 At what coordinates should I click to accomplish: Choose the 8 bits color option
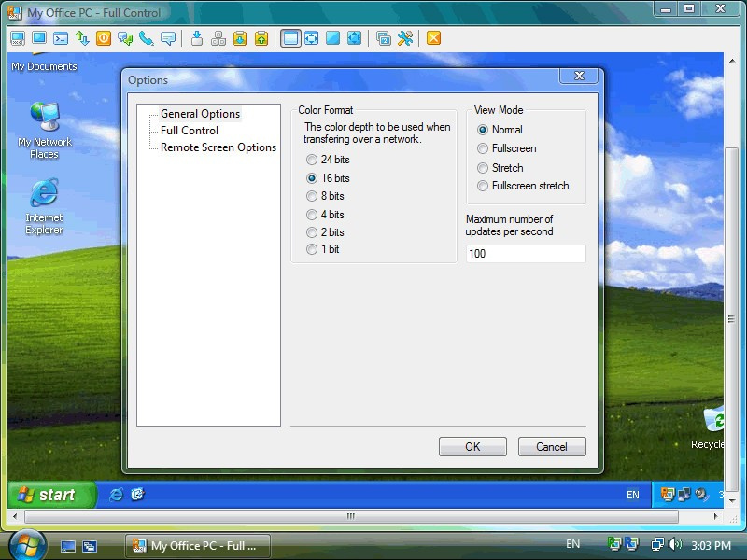pos(325,196)
